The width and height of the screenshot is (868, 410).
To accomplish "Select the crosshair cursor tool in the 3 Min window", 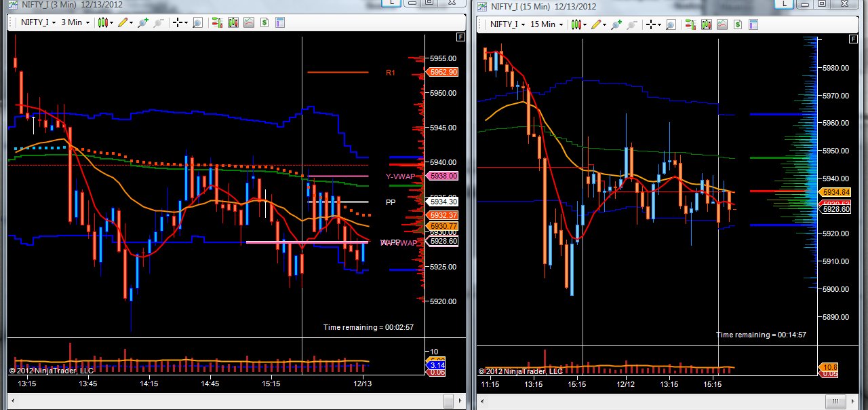I will pyautogui.click(x=178, y=22).
